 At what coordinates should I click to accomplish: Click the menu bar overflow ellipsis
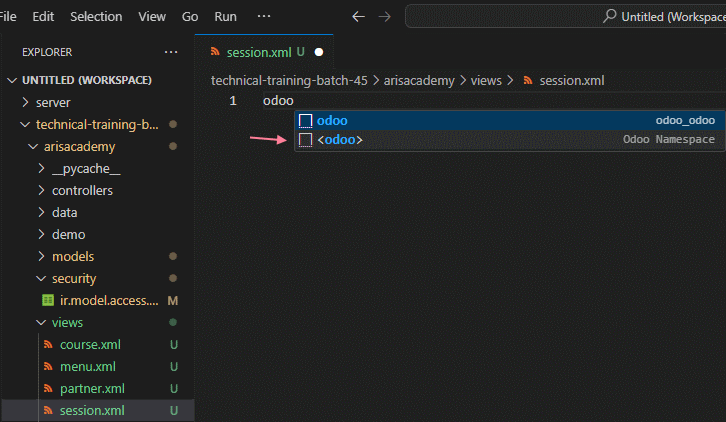tap(264, 16)
